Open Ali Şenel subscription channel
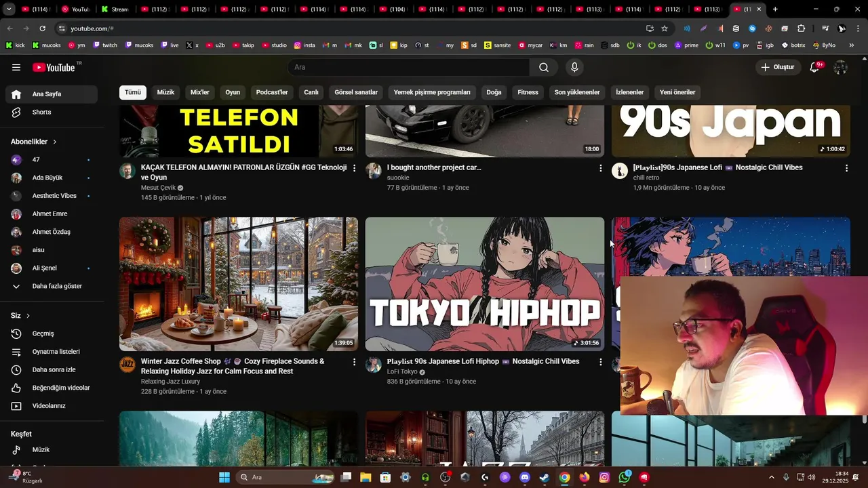This screenshot has width=868, height=488. click(x=52, y=268)
